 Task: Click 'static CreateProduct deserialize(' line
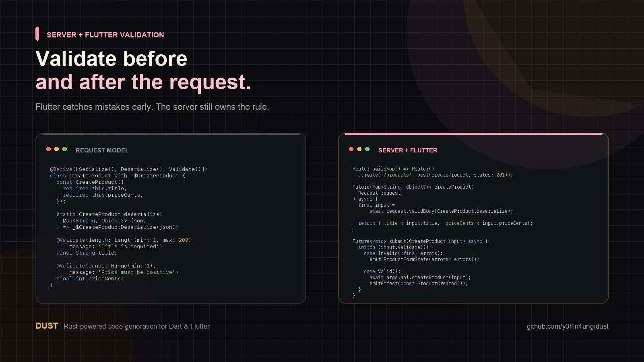109,214
